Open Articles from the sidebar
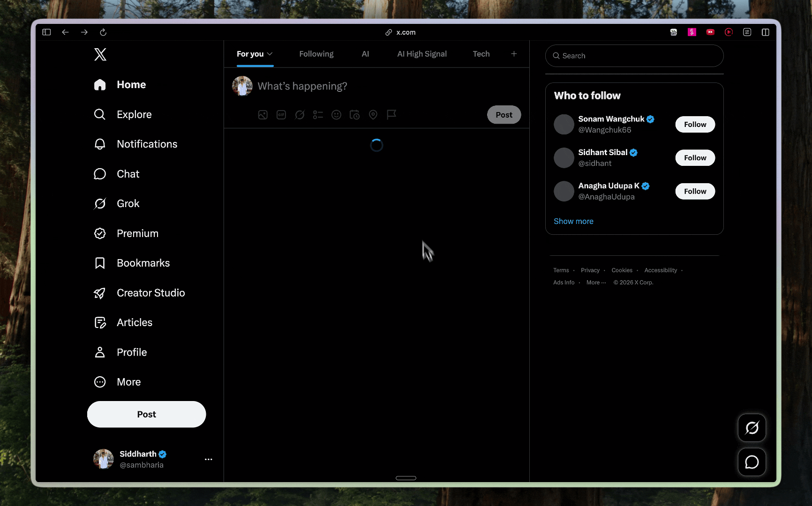The image size is (812, 506). [123, 322]
